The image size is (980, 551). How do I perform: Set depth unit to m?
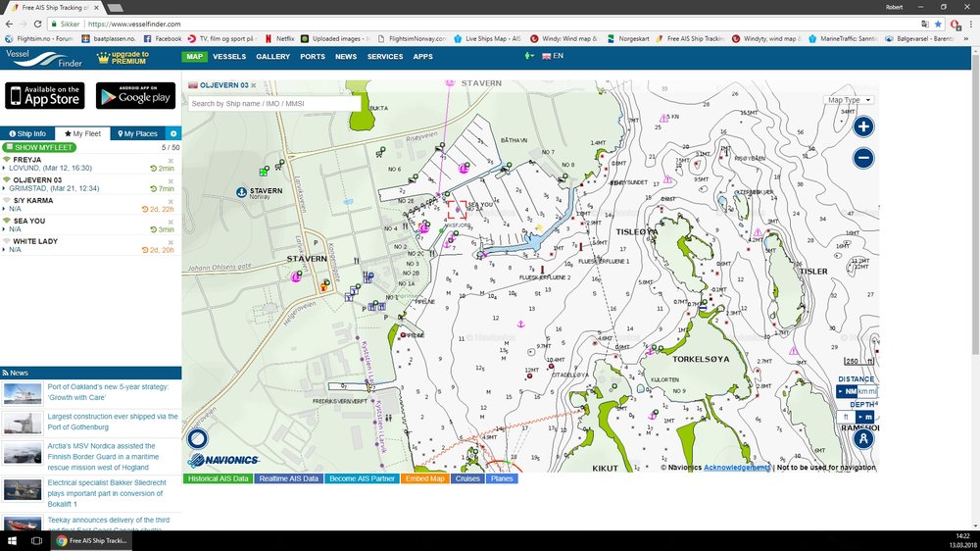point(866,417)
